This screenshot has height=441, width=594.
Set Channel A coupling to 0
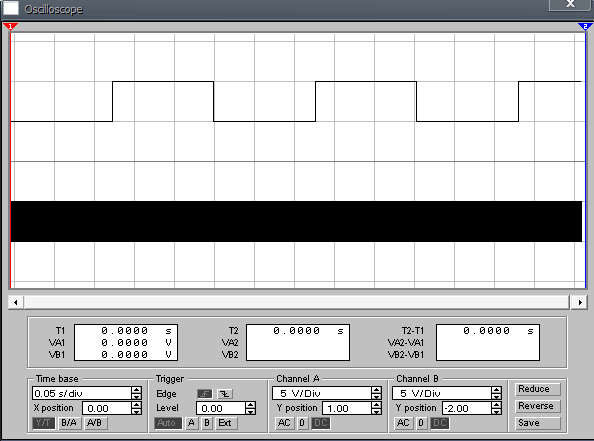302,423
